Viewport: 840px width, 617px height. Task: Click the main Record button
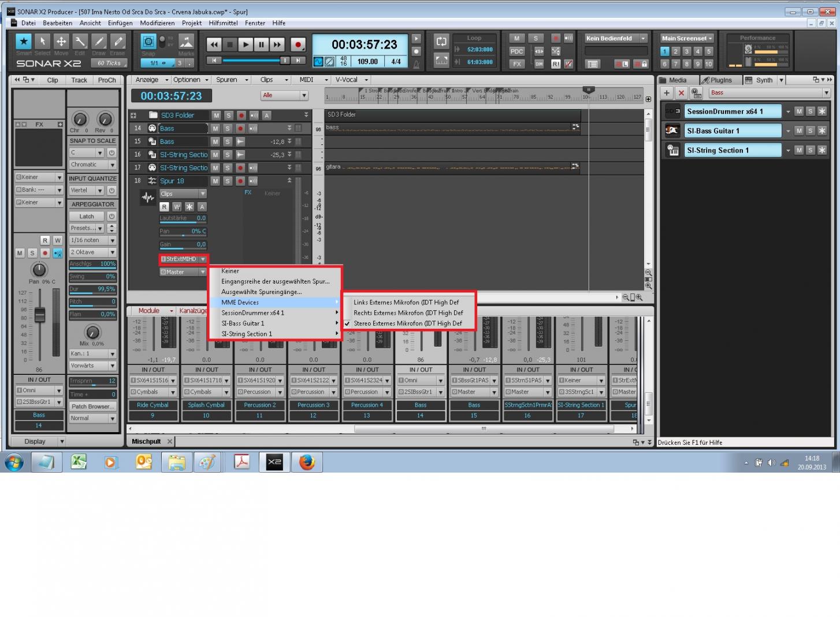point(298,44)
